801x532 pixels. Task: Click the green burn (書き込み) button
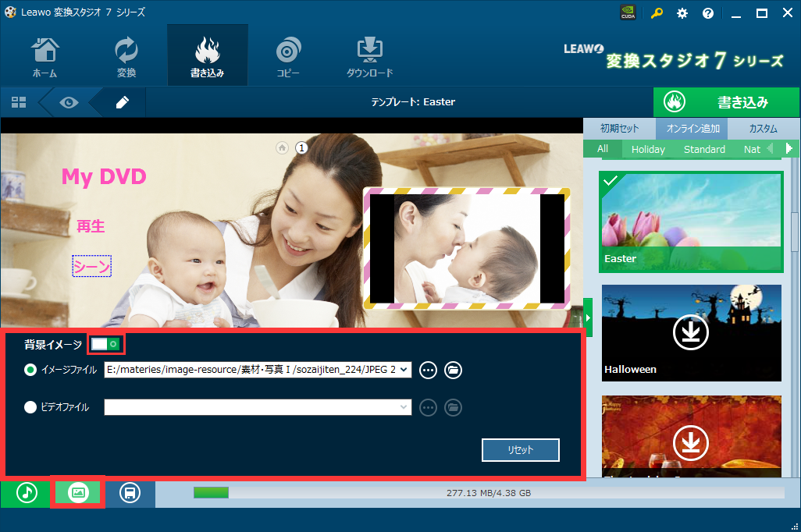click(x=726, y=102)
